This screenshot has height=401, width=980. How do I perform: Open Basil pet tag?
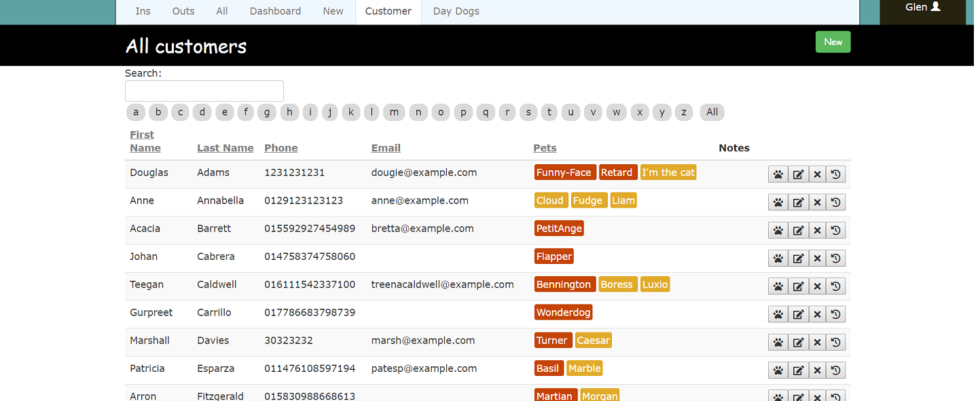(x=549, y=368)
